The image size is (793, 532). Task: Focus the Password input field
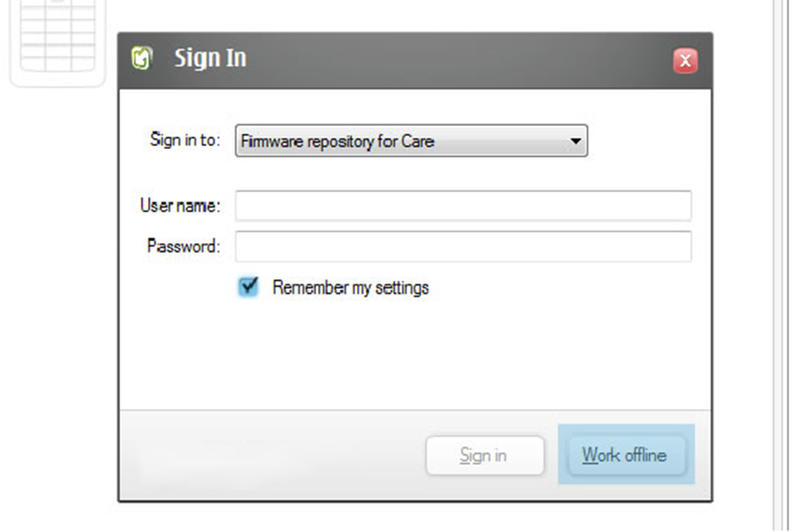click(x=463, y=247)
